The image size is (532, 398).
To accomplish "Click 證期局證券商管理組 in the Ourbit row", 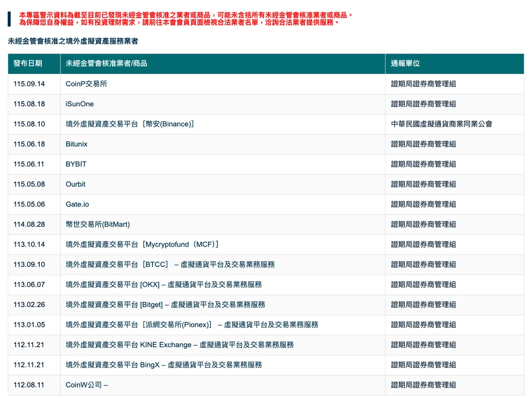I will [423, 184].
